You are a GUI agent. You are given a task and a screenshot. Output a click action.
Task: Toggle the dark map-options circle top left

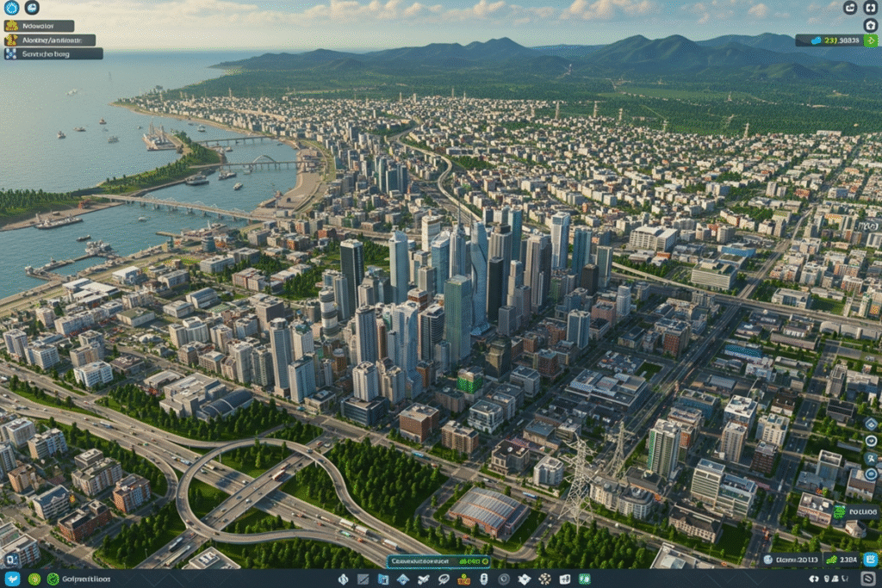pos(32,8)
